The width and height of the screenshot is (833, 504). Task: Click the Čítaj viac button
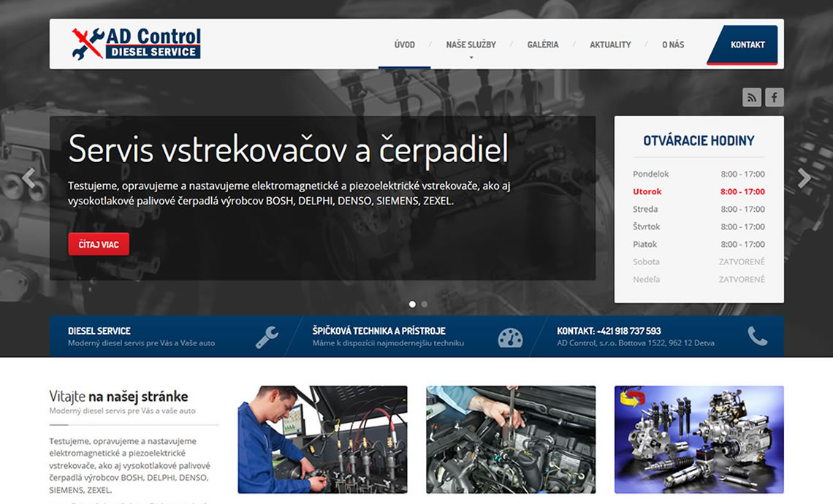(99, 244)
